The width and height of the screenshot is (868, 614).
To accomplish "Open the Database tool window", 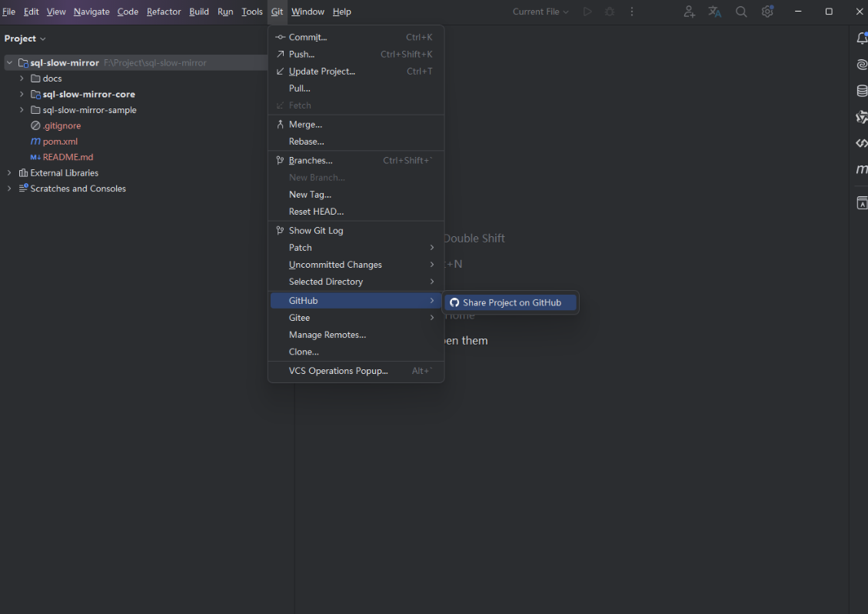I will [x=860, y=90].
